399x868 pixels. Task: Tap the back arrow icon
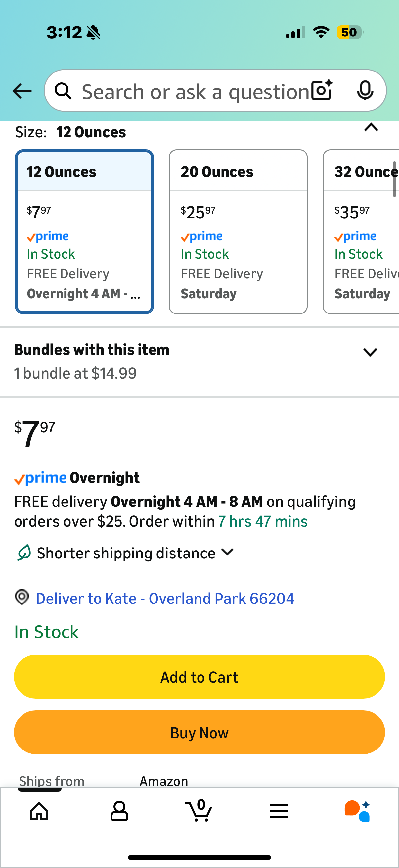[22, 91]
